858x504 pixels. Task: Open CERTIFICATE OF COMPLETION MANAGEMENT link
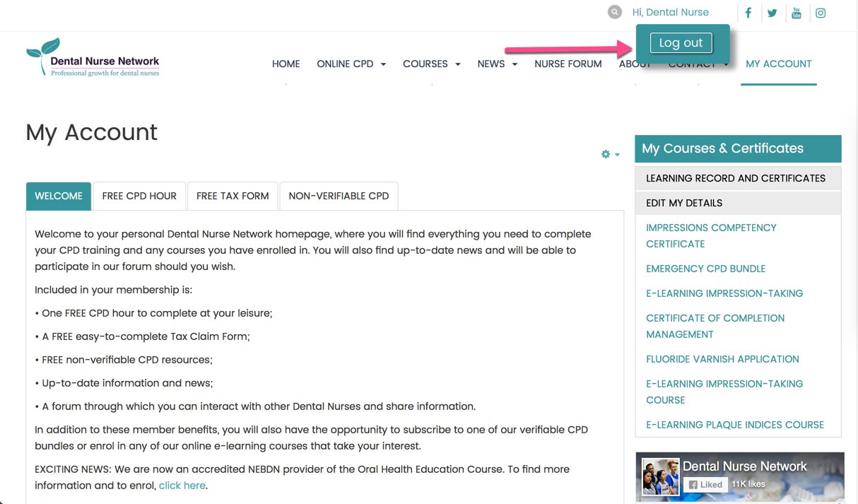(715, 326)
